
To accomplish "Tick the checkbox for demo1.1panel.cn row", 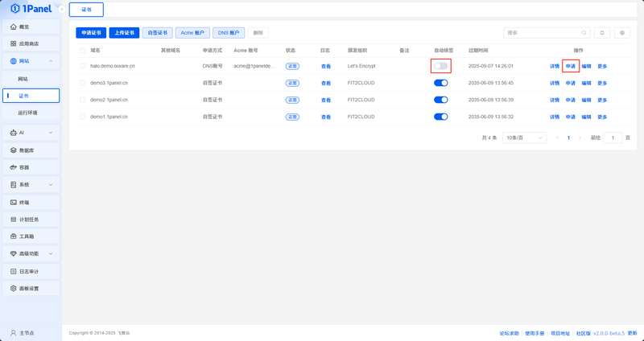I will pyautogui.click(x=83, y=117).
